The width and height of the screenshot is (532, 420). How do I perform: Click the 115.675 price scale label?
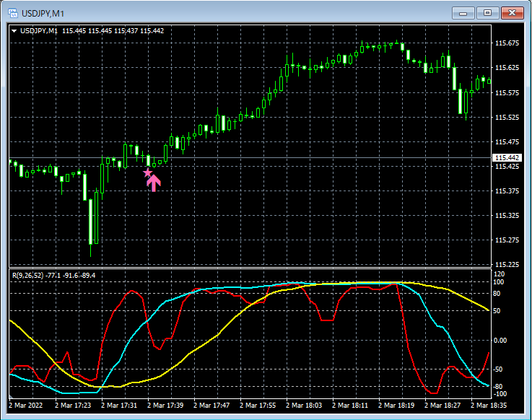507,43
